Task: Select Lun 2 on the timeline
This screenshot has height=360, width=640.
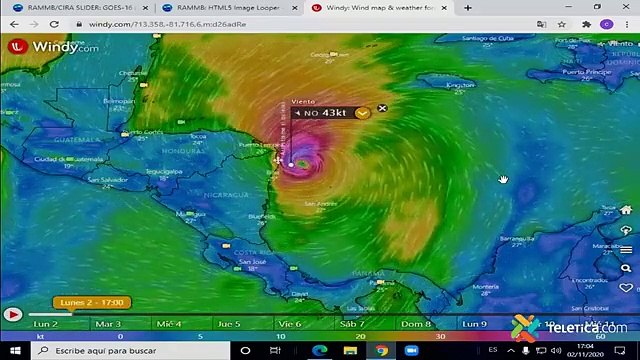Action: 46,324
